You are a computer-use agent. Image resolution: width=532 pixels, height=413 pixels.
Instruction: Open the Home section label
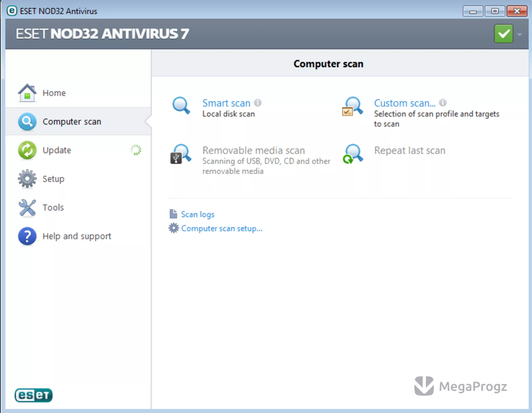pos(54,93)
